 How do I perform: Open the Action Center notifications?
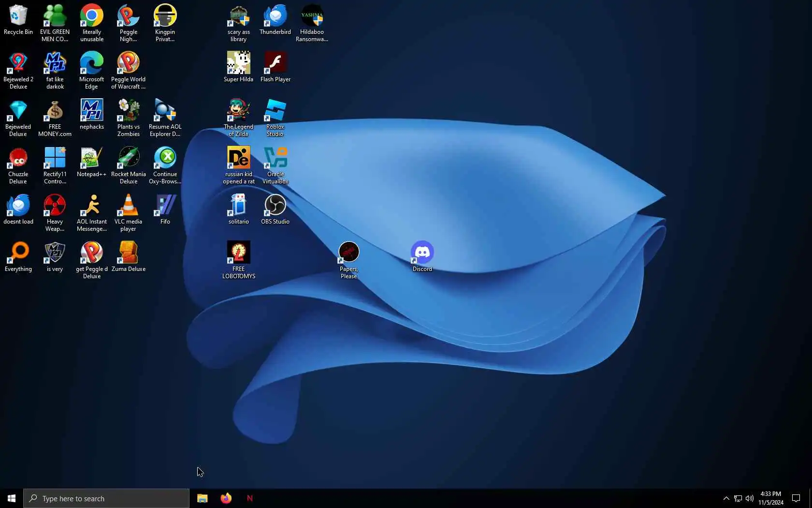coord(796,498)
